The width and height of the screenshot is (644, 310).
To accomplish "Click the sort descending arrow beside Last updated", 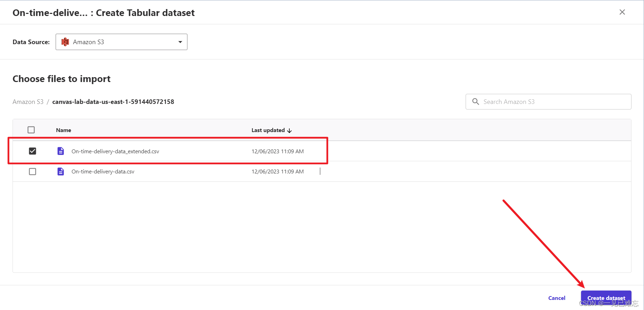I will 289,131.
